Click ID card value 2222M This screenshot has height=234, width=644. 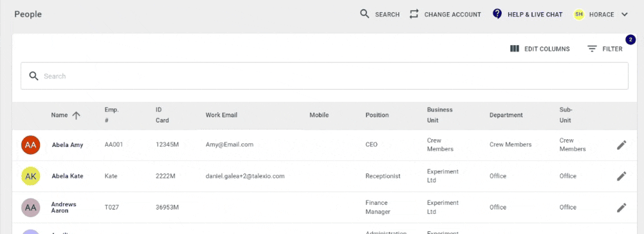[166, 176]
